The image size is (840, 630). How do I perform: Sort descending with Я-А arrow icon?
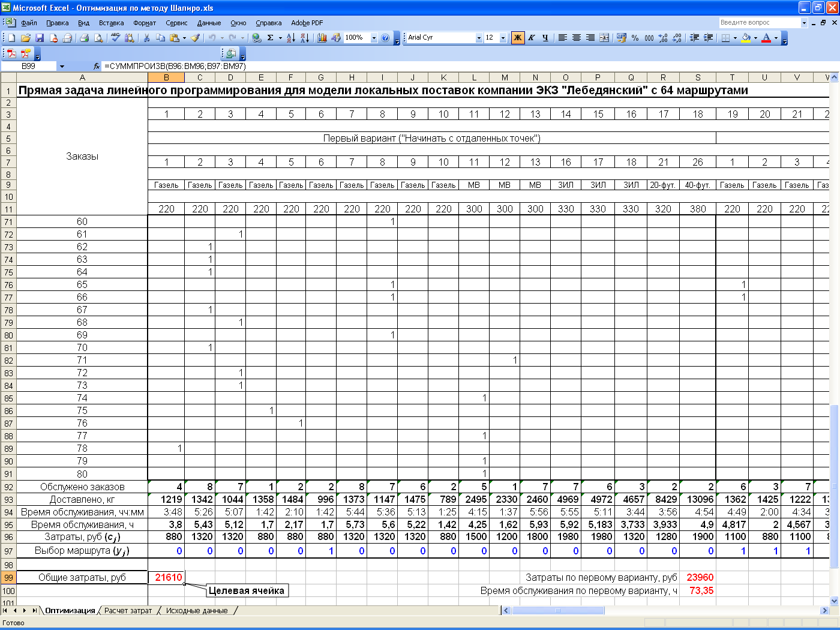[x=305, y=38]
